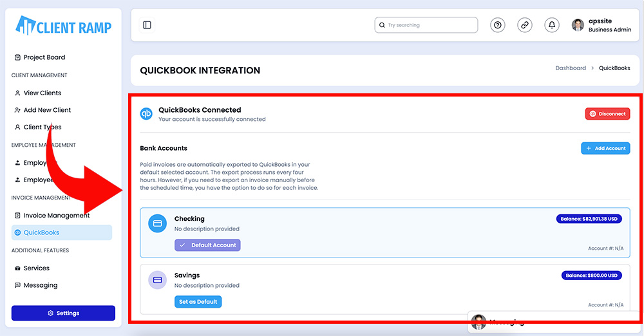Click the Messaging chat icon in the sidebar
Screen dimensions: 644x336
[x=17, y=285]
